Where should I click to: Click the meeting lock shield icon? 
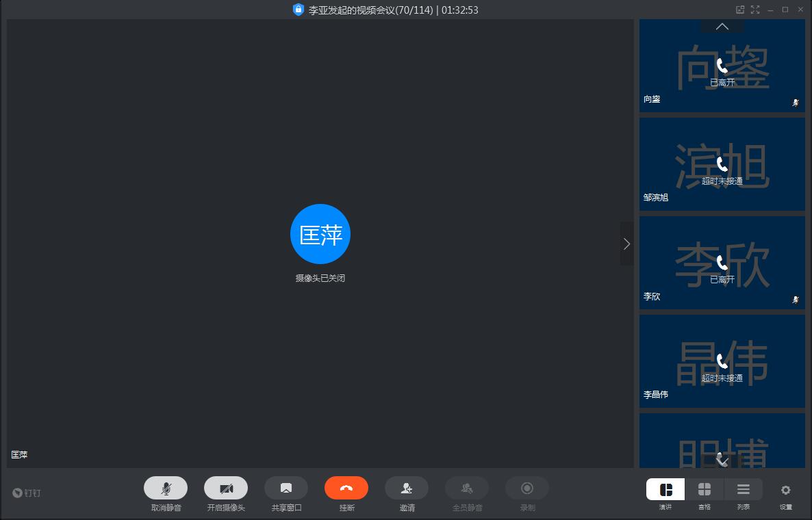point(298,10)
